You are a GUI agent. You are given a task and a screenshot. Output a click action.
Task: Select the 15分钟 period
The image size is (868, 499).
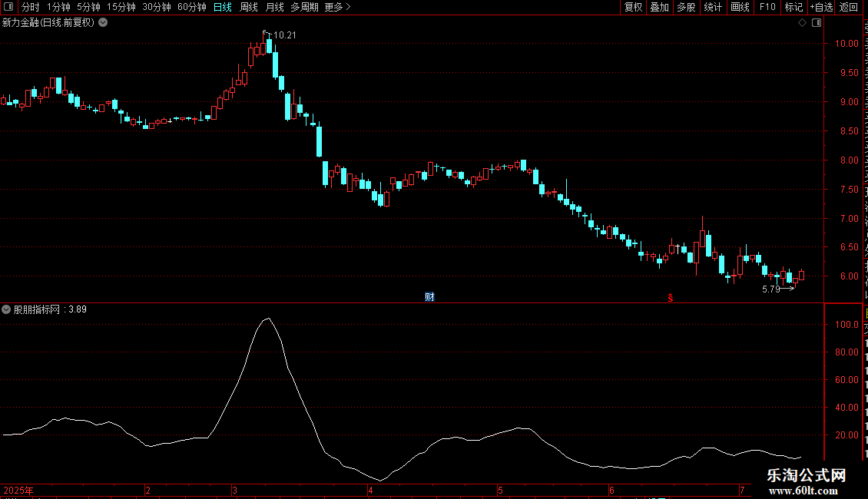pyautogui.click(x=121, y=7)
